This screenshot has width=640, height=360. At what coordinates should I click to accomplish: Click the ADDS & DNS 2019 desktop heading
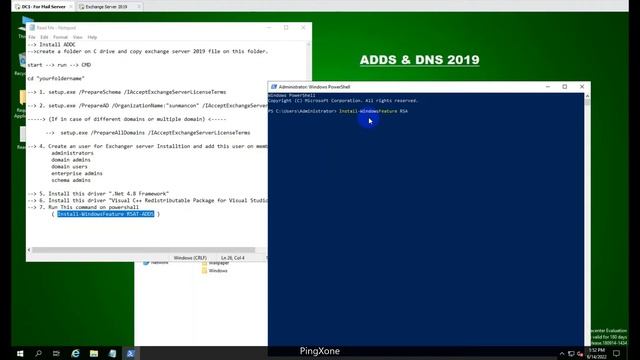[x=420, y=60]
